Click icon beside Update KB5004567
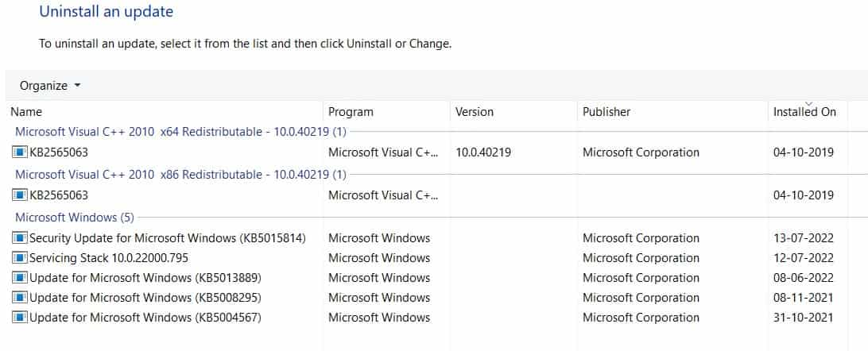The image size is (868, 351). point(21,318)
